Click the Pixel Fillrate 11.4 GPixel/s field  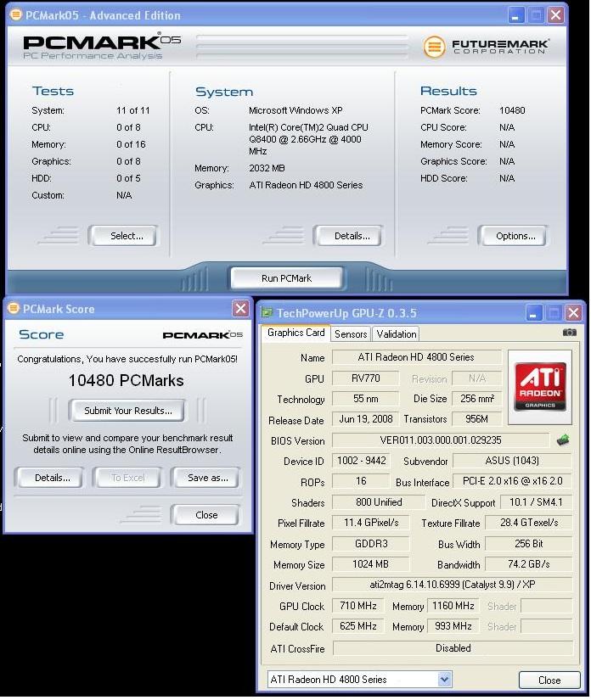(371, 524)
